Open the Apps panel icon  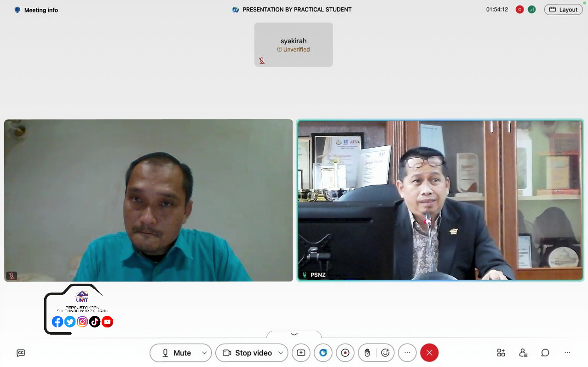[x=501, y=353]
